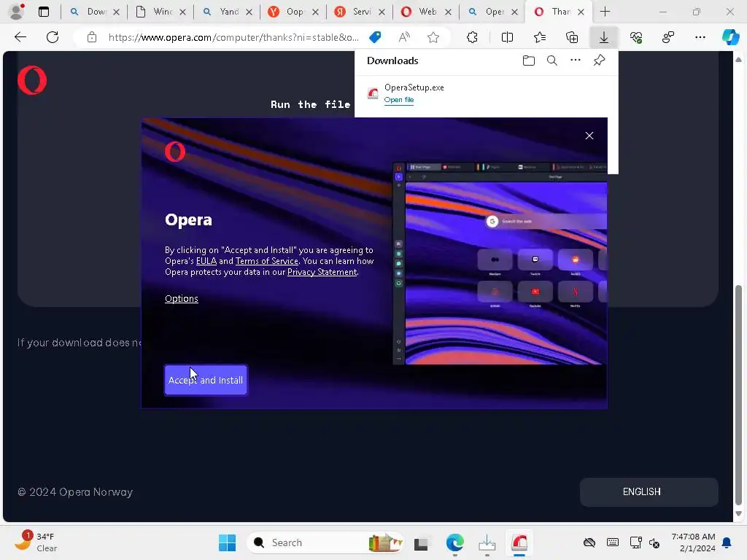Open the Privacy Statement link
This screenshot has height=560, width=747.
tap(322, 272)
